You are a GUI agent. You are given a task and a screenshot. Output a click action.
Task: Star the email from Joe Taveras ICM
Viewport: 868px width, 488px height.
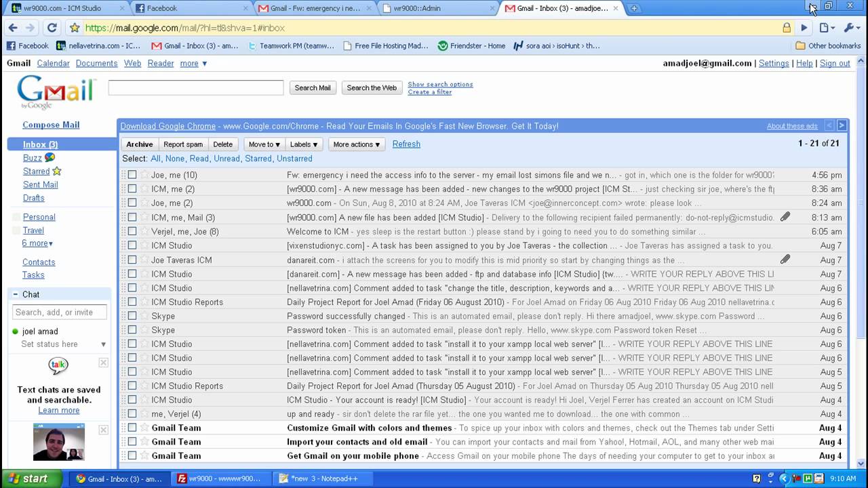(144, 260)
